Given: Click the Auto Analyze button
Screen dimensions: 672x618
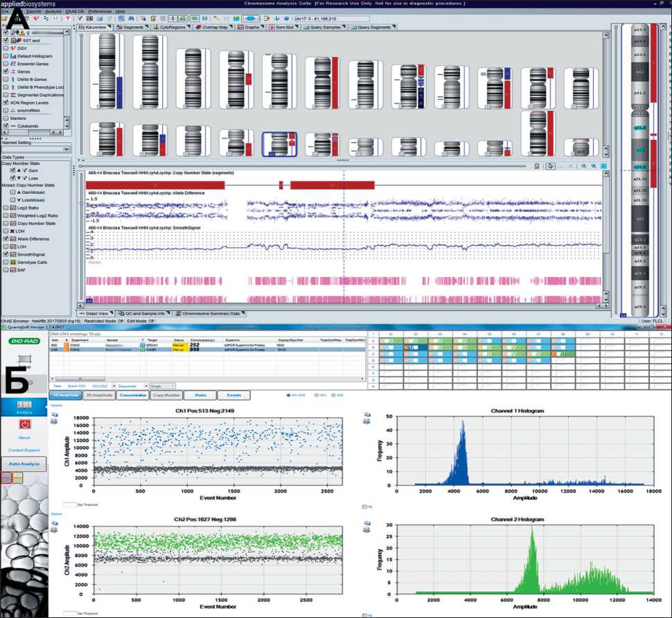Looking at the screenshot, I should pyautogui.click(x=24, y=463).
